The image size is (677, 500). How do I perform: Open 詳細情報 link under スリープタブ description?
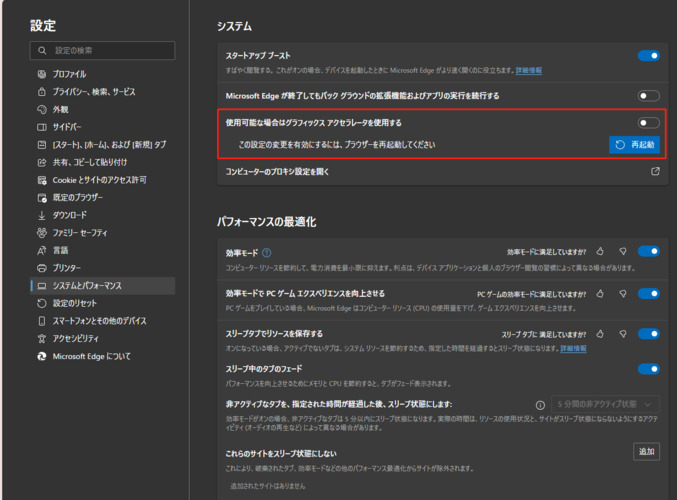pyautogui.click(x=573, y=348)
